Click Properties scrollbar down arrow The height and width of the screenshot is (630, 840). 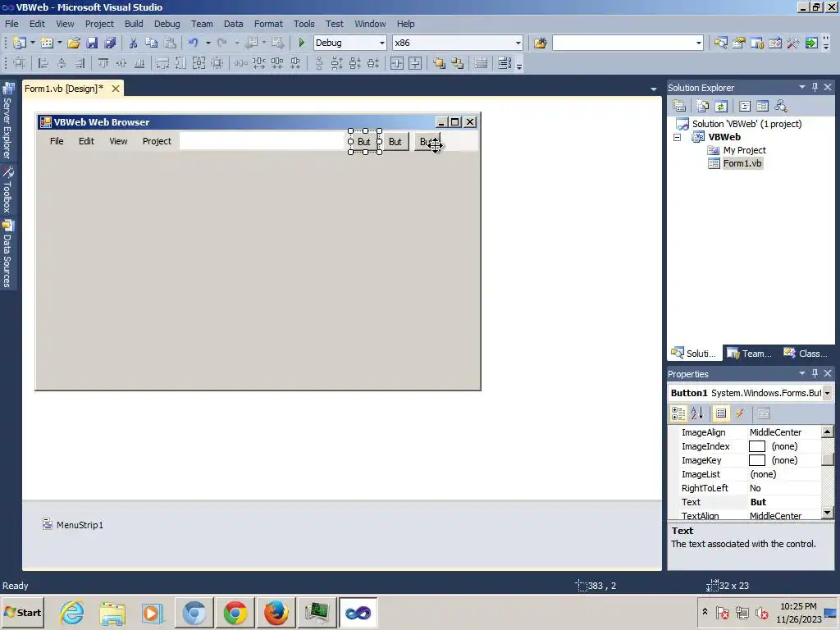[x=827, y=513]
